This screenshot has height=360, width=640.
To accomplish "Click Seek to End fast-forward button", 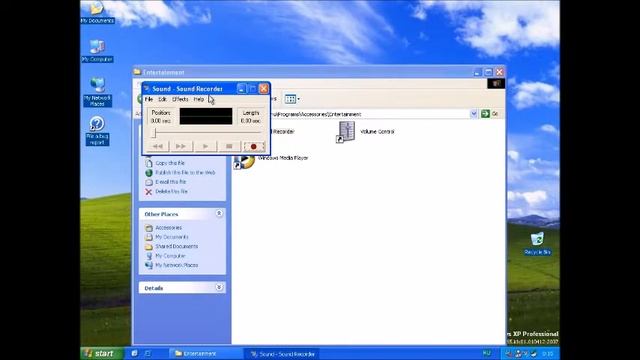I will [x=181, y=146].
